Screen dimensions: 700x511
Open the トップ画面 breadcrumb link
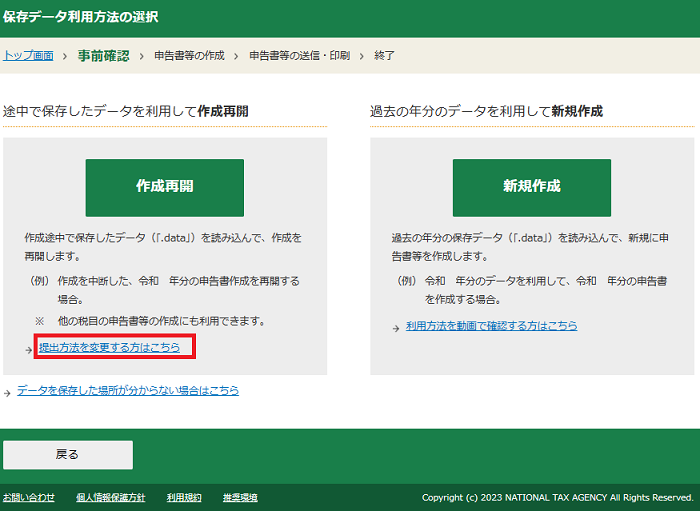(x=28, y=55)
